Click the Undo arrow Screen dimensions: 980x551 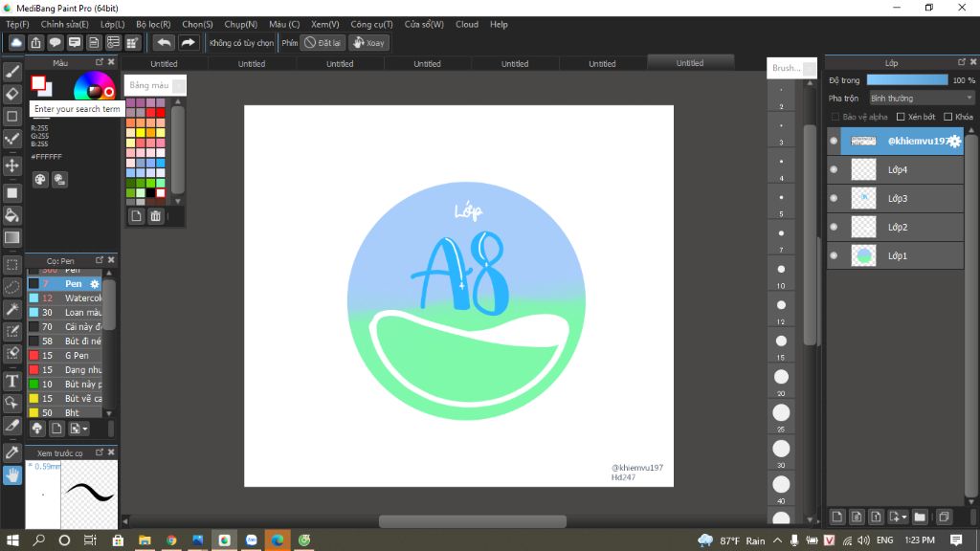tap(164, 42)
